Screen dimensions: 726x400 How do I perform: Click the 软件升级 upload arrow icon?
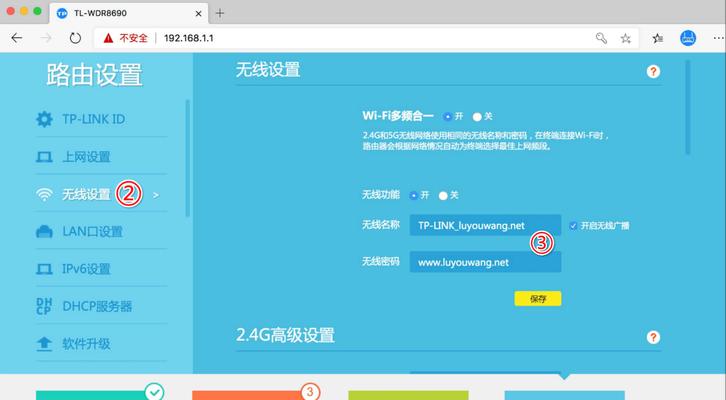(x=44, y=344)
